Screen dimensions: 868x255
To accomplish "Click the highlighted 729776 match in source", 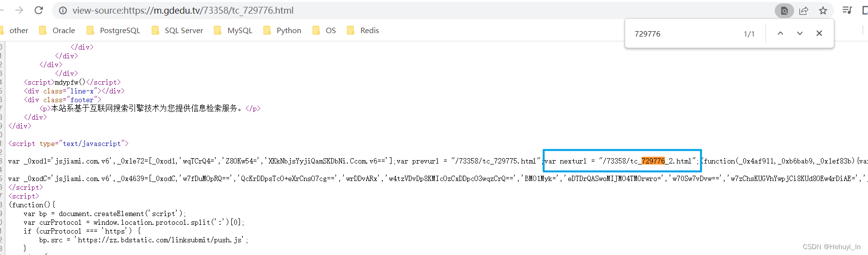I will point(653,161).
